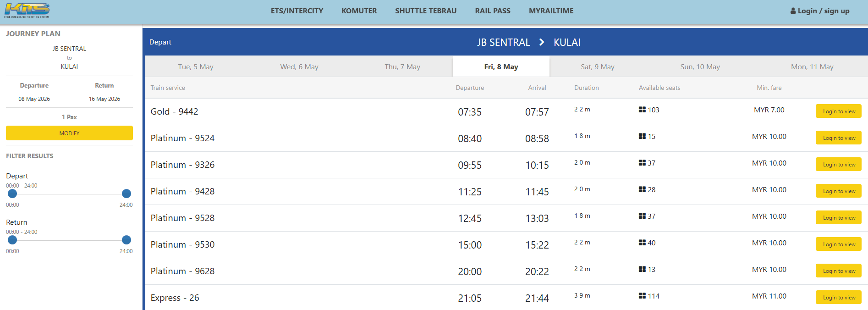This screenshot has width=868, height=310.
Task: Click Depart slider right handle
Action: (126, 194)
